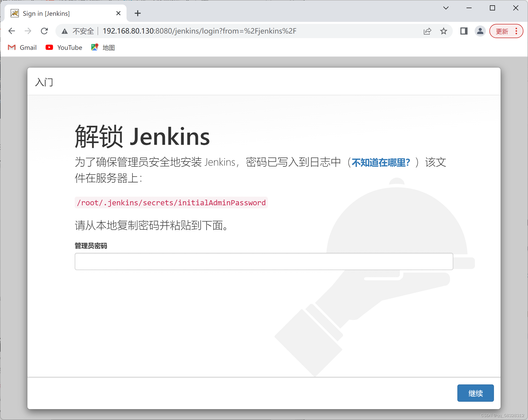Reload the Jenkins login page
Viewport: 528px width, 420px height.
(x=44, y=31)
